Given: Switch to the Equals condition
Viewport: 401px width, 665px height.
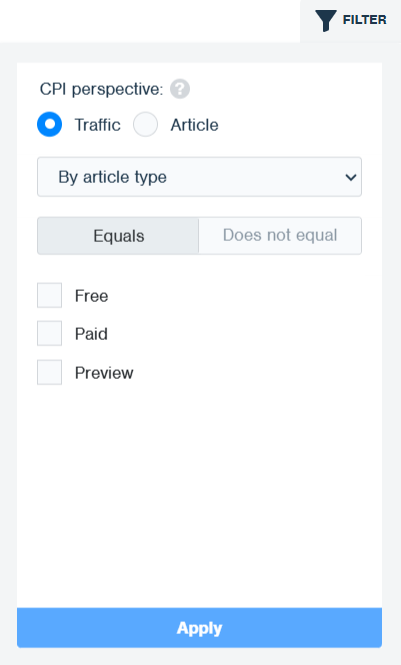Looking at the screenshot, I should (x=118, y=236).
